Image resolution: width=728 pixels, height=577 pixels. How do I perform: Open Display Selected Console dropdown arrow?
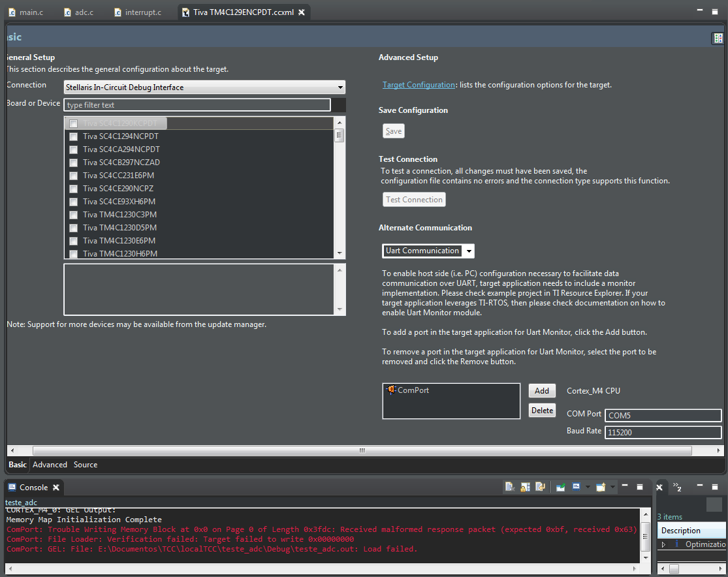(x=588, y=487)
